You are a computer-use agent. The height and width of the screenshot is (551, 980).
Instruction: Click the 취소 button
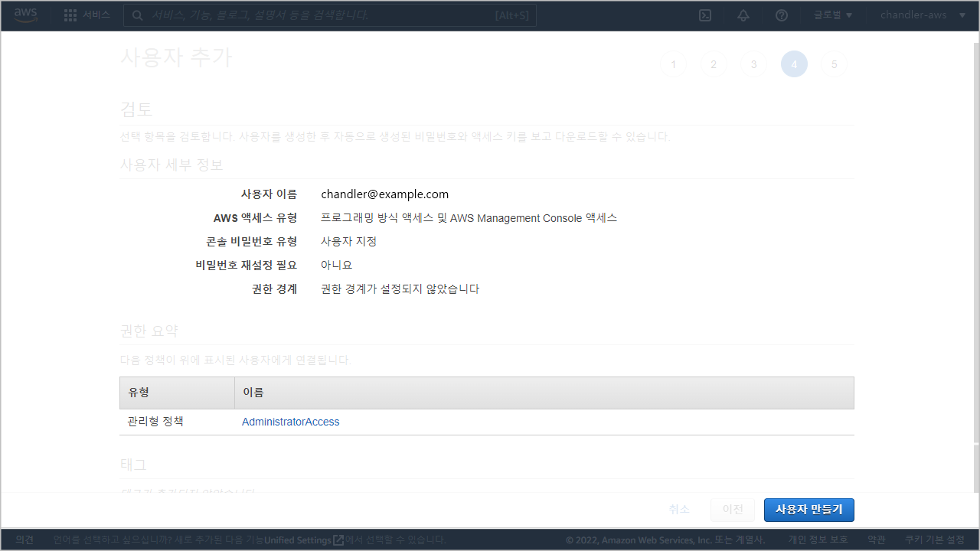[679, 510]
